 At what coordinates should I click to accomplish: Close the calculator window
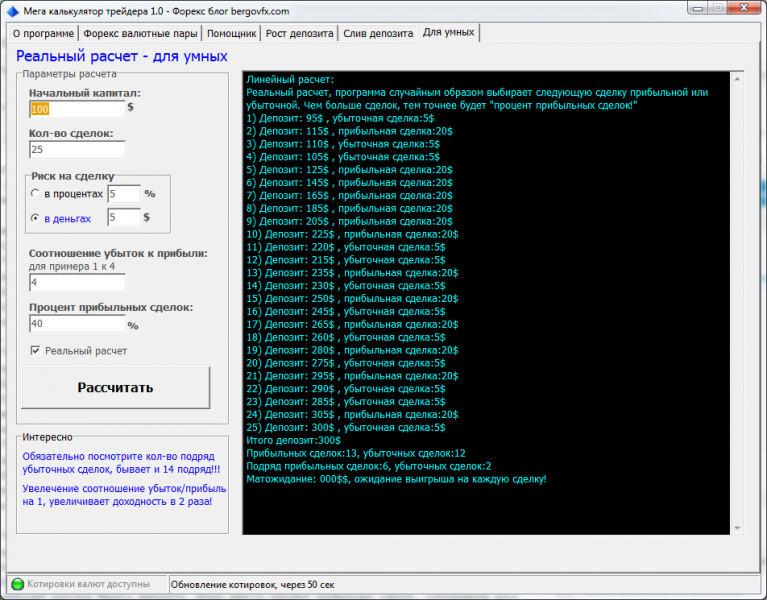click(744, 8)
